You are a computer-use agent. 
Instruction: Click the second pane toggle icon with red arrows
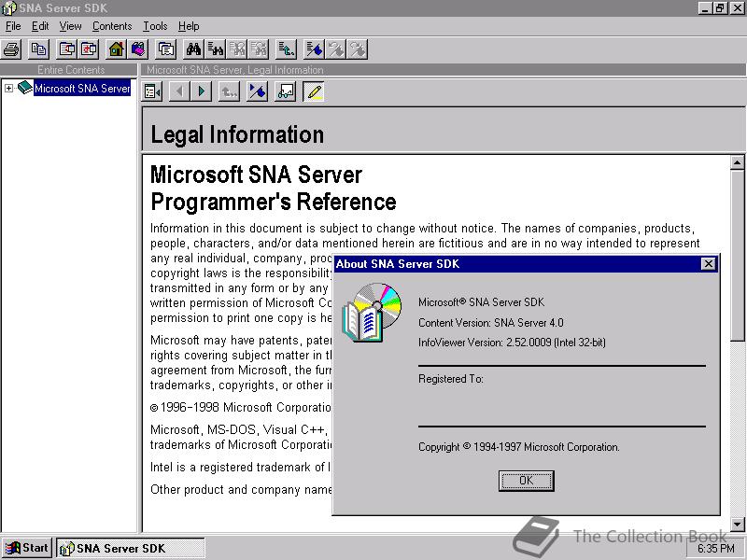pyautogui.click(x=89, y=49)
